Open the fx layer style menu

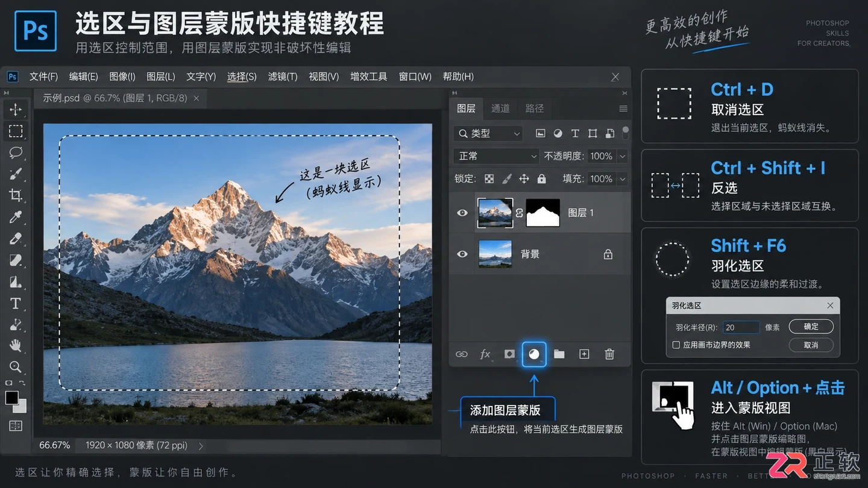[x=485, y=354]
